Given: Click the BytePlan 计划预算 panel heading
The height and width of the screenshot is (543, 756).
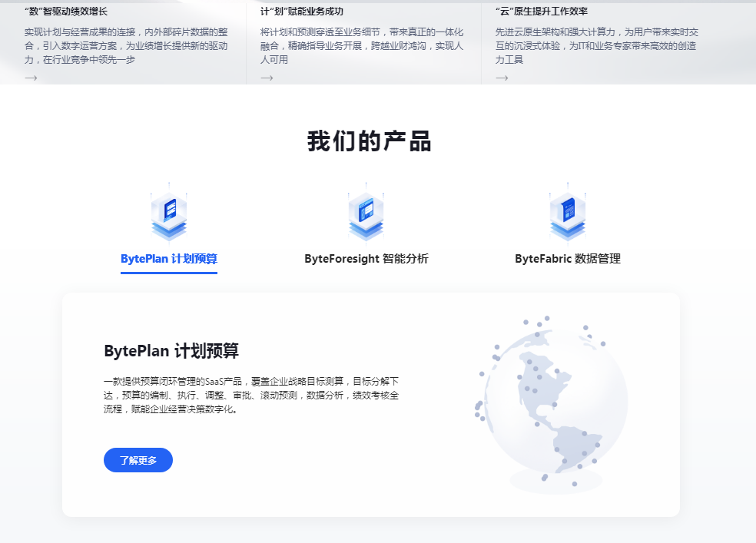Looking at the screenshot, I should pyautogui.click(x=171, y=351).
